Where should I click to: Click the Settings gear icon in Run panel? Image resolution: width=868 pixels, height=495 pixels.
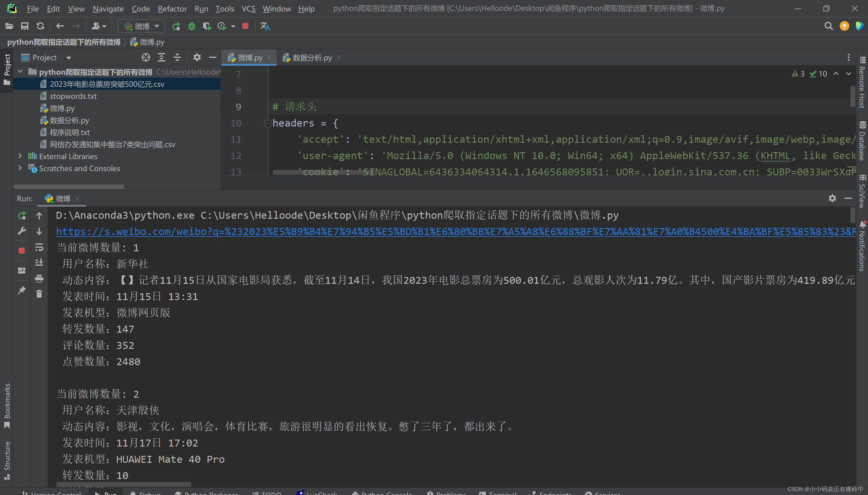[832, 198]
